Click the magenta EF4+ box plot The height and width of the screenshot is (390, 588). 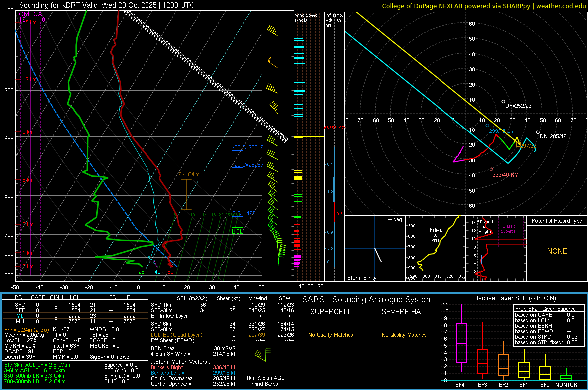coord(461,339)
